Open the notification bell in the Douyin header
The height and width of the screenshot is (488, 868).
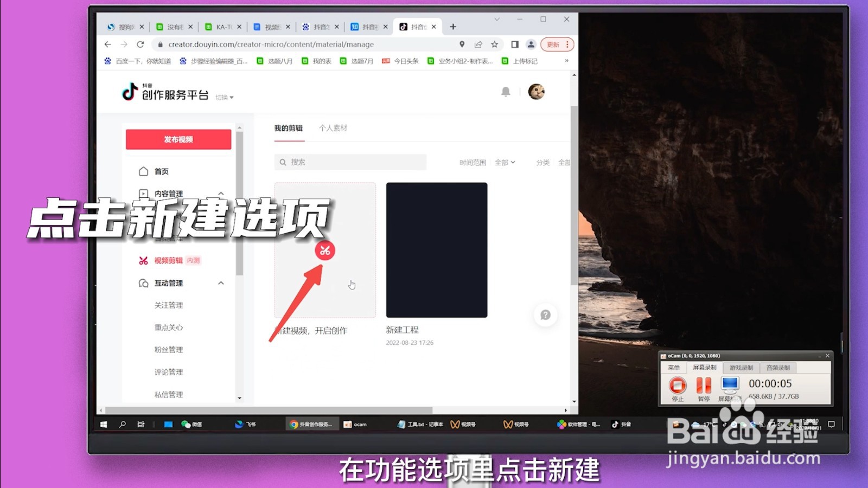point(506,92)
